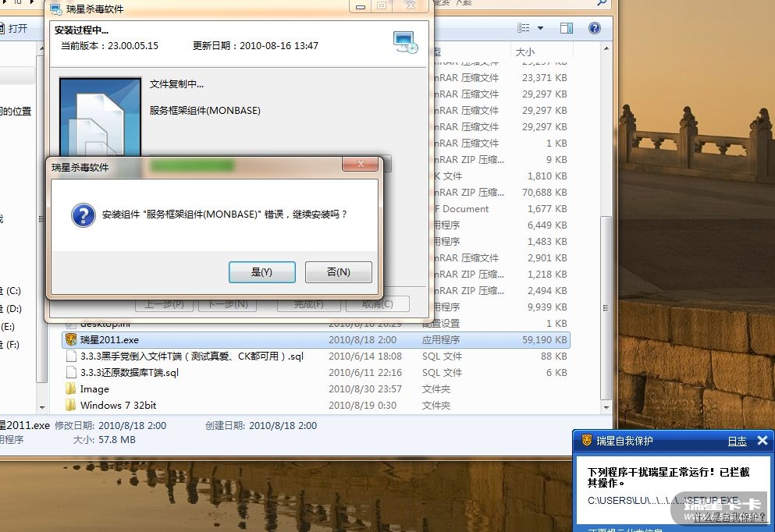The width and height of the screenshot is (775, 532).
Task: Select the 3.3.3黑手党倒入文件T端 .sql file
Action: (192, 356)
